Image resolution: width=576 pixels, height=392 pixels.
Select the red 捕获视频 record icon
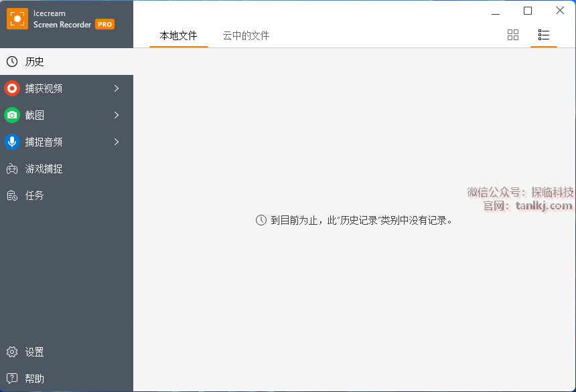tap(12, 88)
